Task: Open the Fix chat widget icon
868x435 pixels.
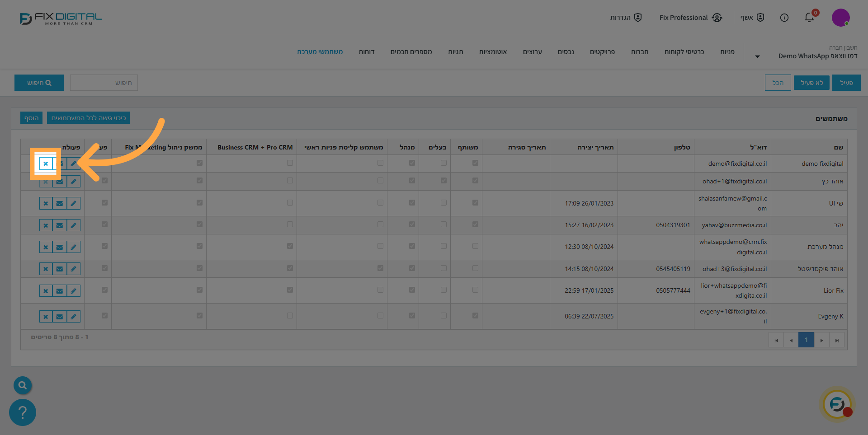Action: coord(837,404)
